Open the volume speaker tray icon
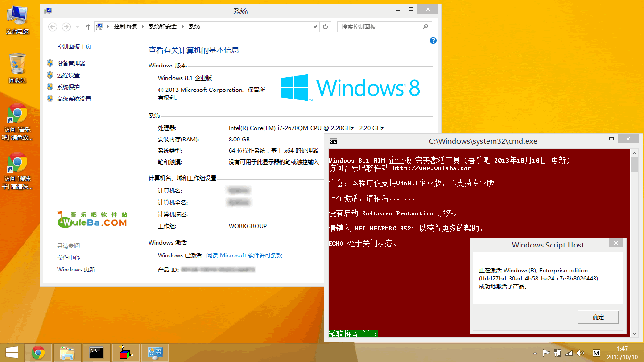This screenshot has height=362, width=644. point(580,353)
